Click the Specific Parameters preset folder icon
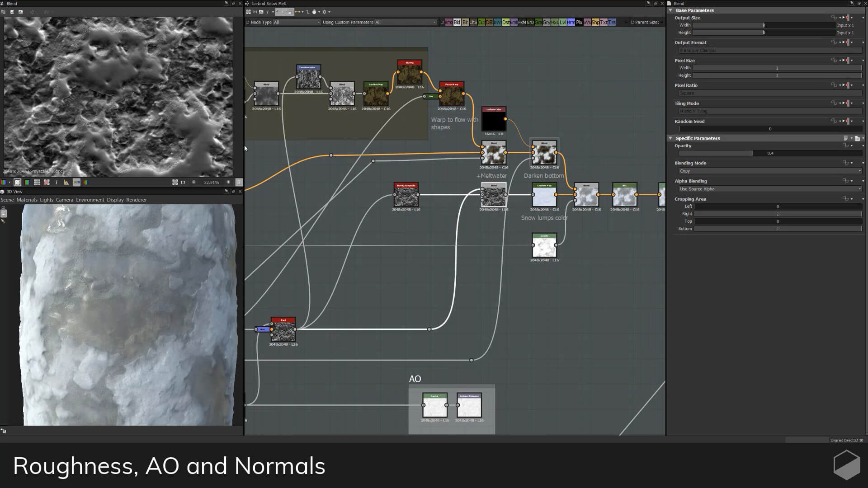The width and height of the screenshot is (868, 488). (x=857, y=138)
